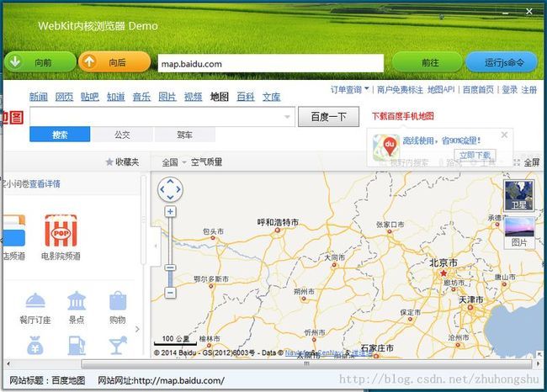Click the 天津市 city label on map

coord(471,299)
